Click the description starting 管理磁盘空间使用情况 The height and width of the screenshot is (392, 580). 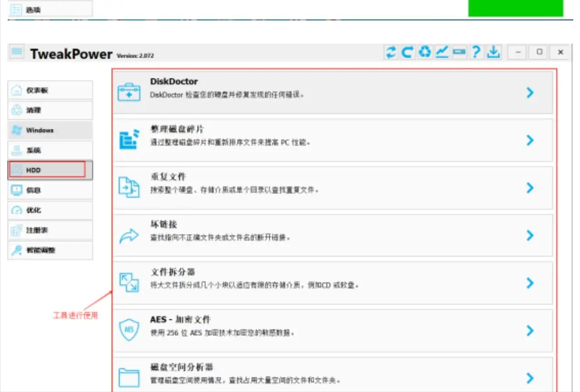tap(245, 380)
